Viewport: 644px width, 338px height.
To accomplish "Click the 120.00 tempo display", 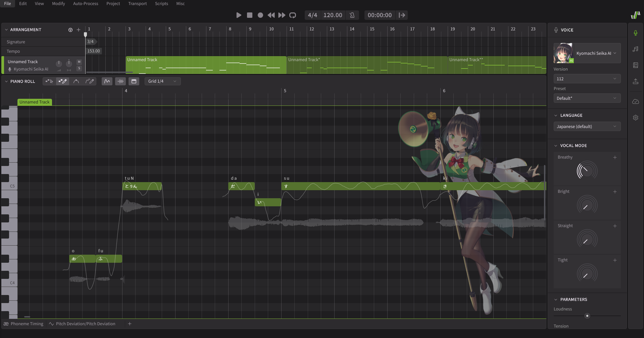I will pos(333,15).
